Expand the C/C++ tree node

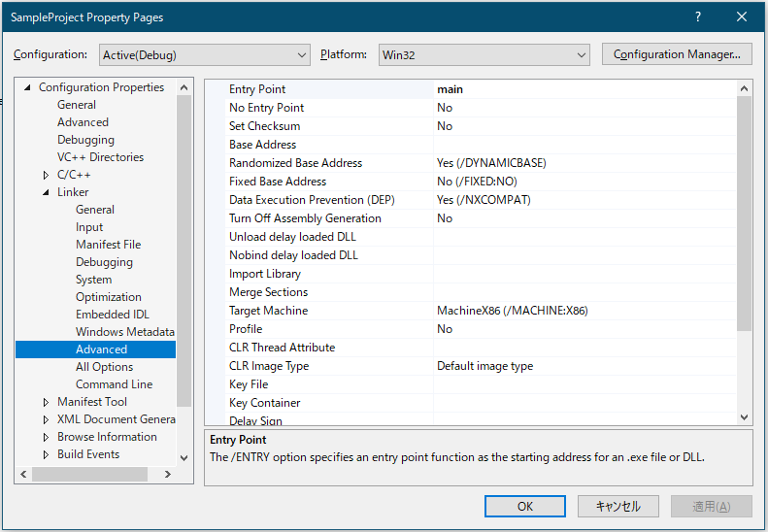(46, 175)
